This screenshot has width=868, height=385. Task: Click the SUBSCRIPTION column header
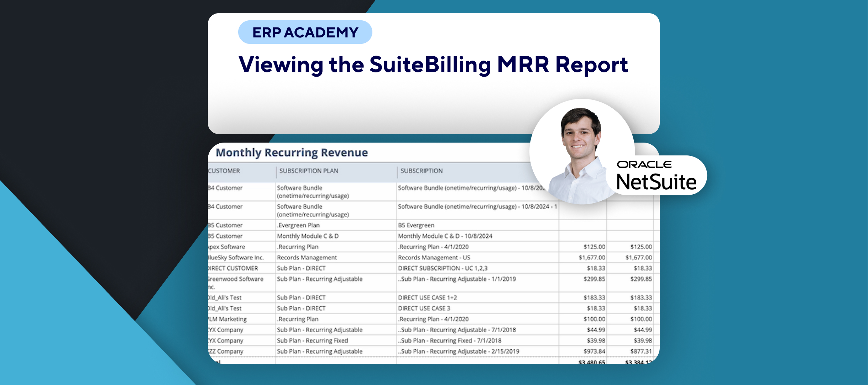(422, 171)
